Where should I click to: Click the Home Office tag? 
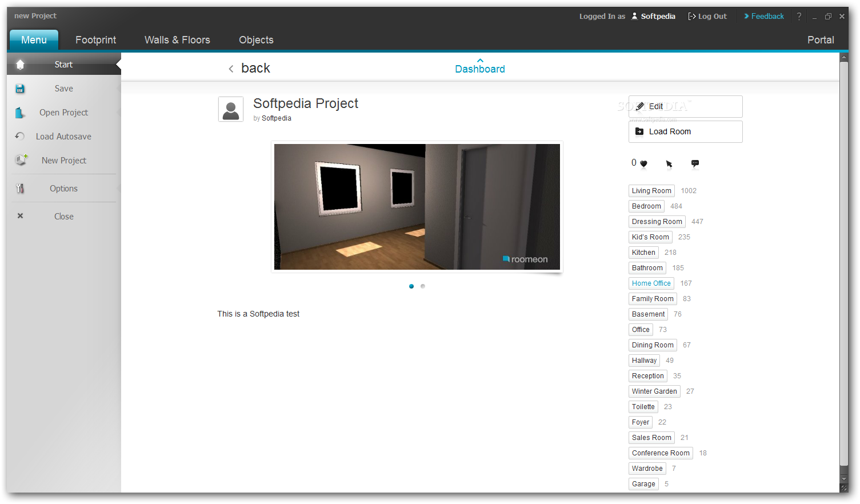pos(651,283)
